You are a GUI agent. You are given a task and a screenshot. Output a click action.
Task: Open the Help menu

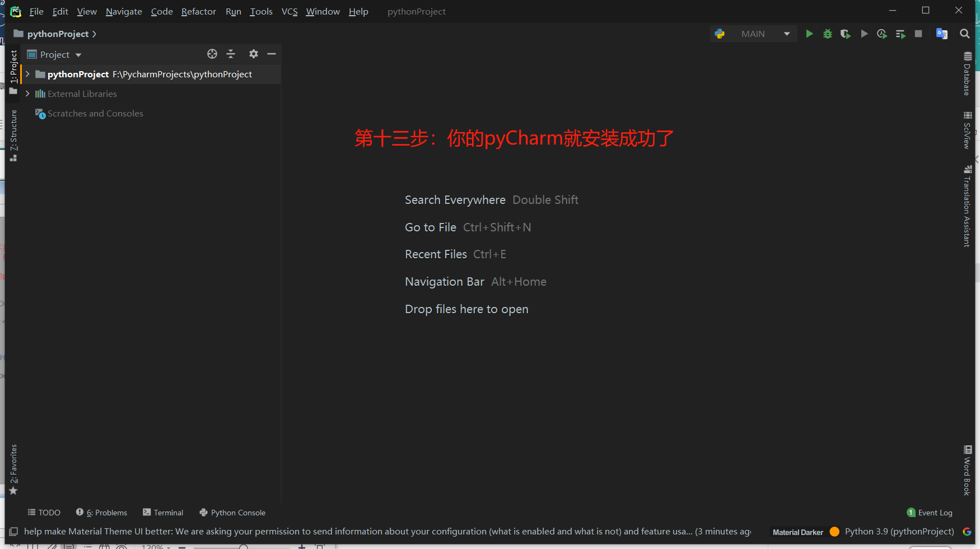click(x=358, y=11)
